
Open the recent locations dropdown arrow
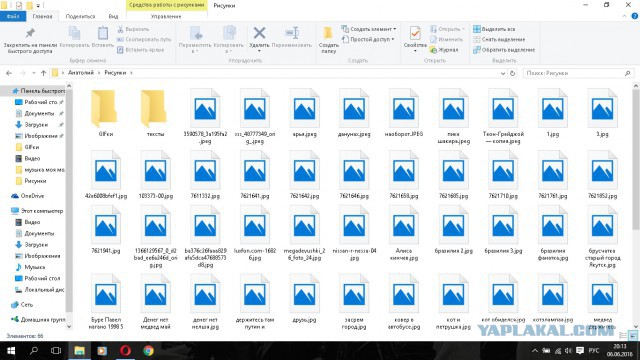(33, 73)
